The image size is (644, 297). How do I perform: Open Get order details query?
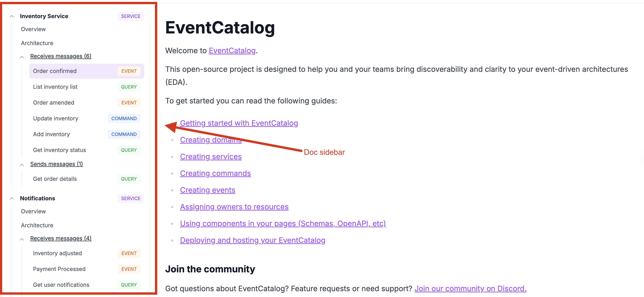pos(55,179)
